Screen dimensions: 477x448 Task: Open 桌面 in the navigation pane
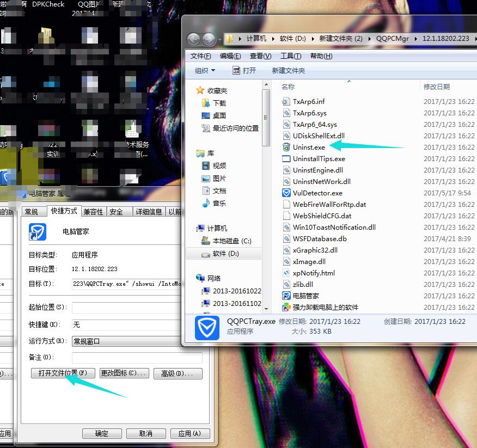pos(213,115)
